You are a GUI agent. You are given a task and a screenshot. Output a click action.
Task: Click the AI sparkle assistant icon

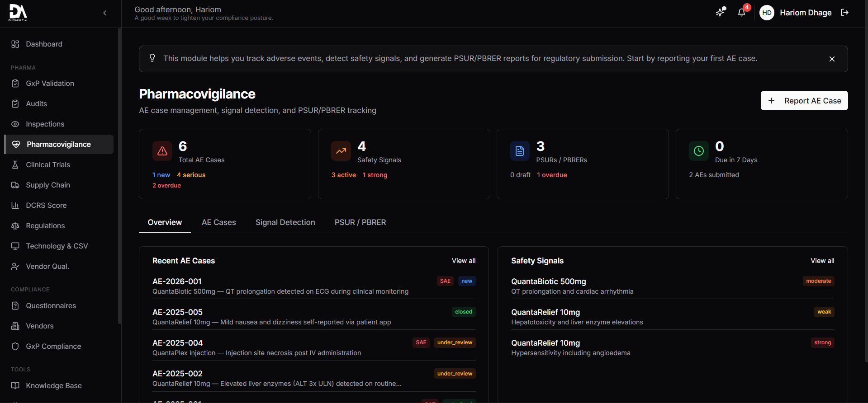click(x=720, y=13)
